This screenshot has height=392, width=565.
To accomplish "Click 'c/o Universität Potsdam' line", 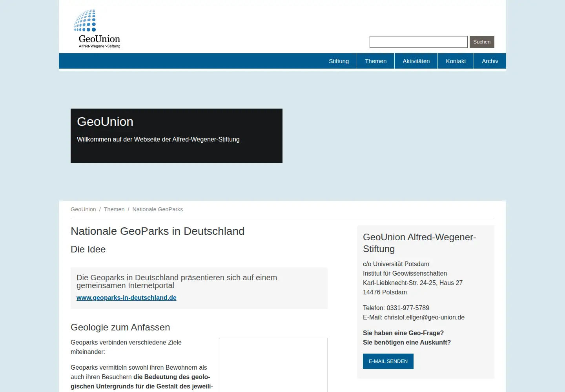I will pyautogui.click(x=396, y=264).
